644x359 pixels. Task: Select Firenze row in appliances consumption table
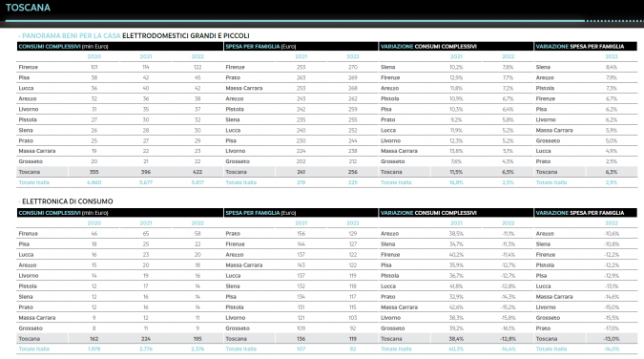(x=119, y=67)
